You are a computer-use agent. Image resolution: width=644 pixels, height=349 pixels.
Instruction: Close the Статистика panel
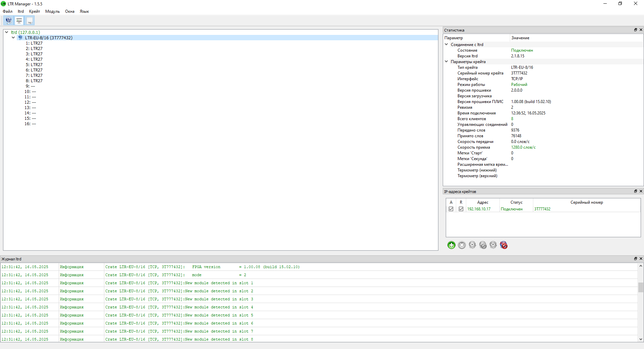click(641, 30)
